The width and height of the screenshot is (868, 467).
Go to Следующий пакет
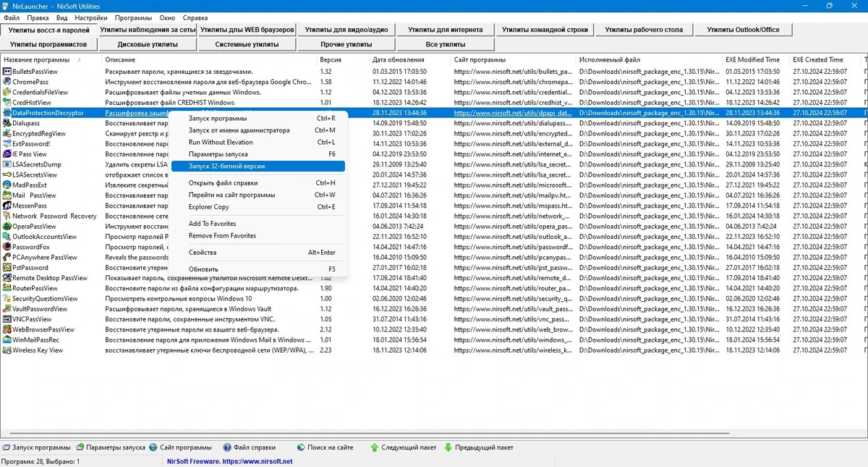tap(403, 447)
